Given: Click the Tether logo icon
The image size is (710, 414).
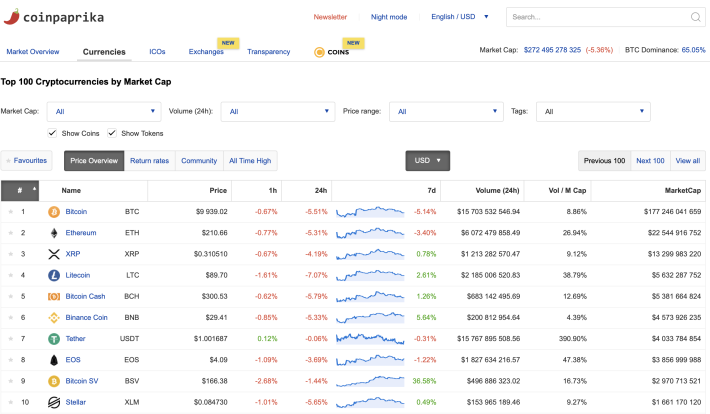Looking at the screenshot, I should [x=54, y=339].
